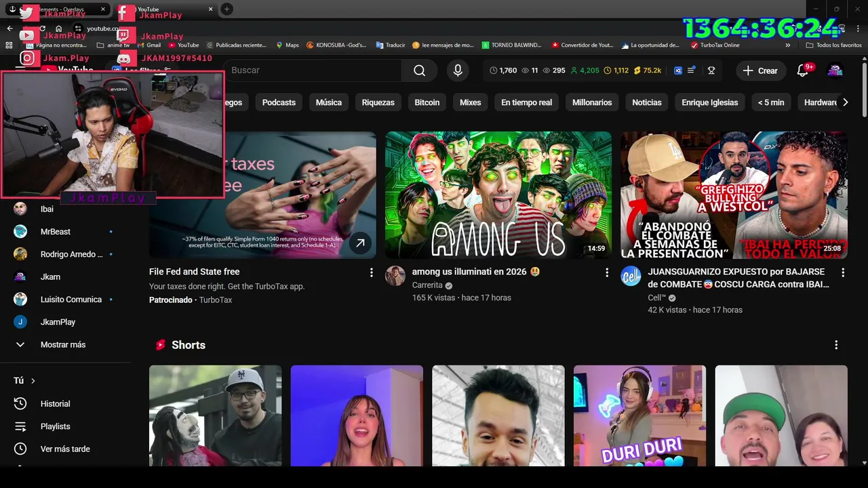The width and height of the screenshot is (868, 488).
Task: Select the Enrique Iglesias chip
Action: 710,102
